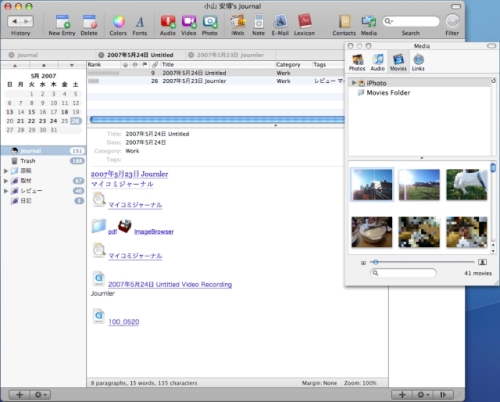Sort entries by Category column
The height and width of the screenshot is (402, 500).
click(293, 65)
